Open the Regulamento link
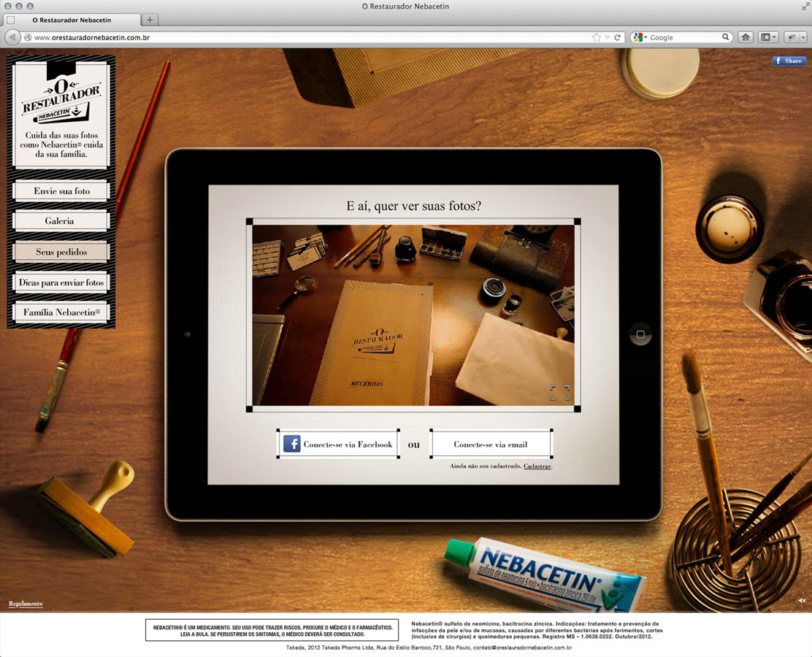812x657 pixels. pyautogui.click(x=26, y=604)
